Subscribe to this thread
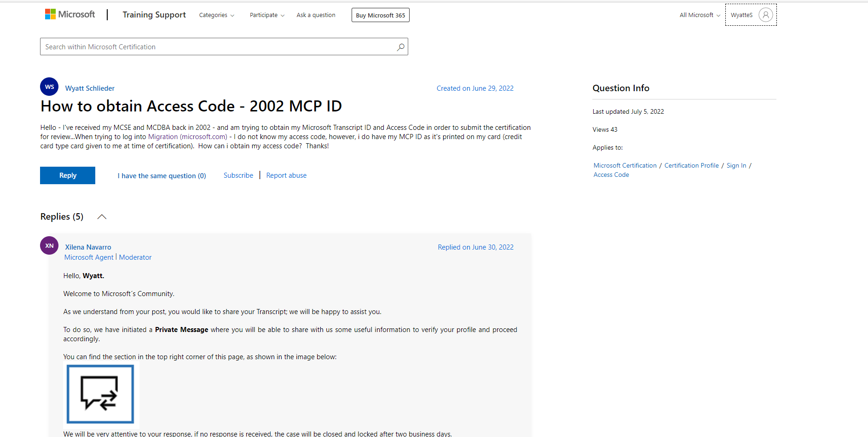The image size is (868, 437). point(238,175)
